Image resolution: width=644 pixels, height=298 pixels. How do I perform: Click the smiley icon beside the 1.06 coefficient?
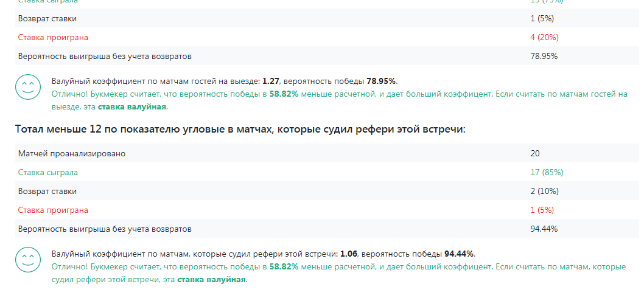[x=27, y=260]
